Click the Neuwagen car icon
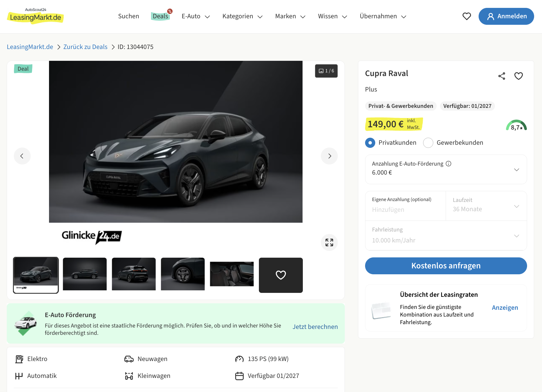Screen dimensions: 542x392 129,359
